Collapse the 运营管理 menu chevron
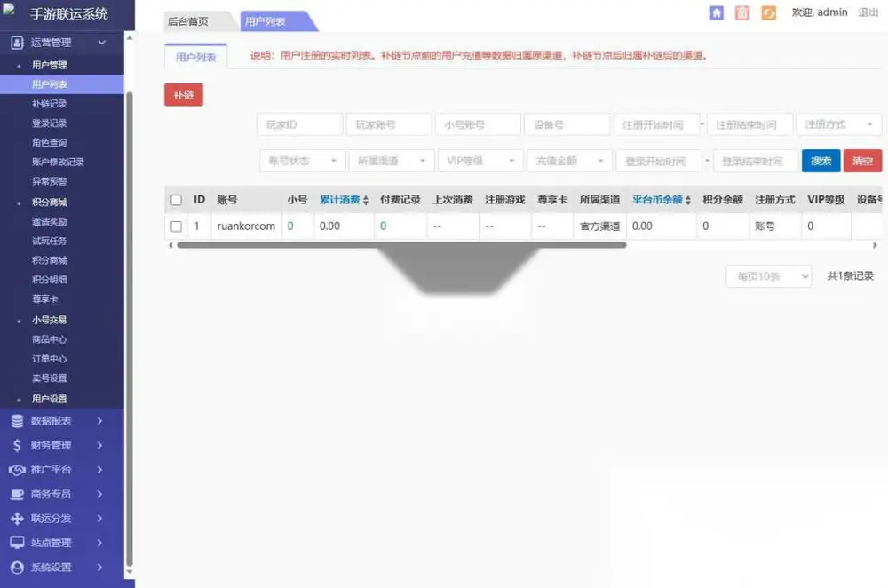The height and width of the screenshot is (588, 888). coord(102,43)
